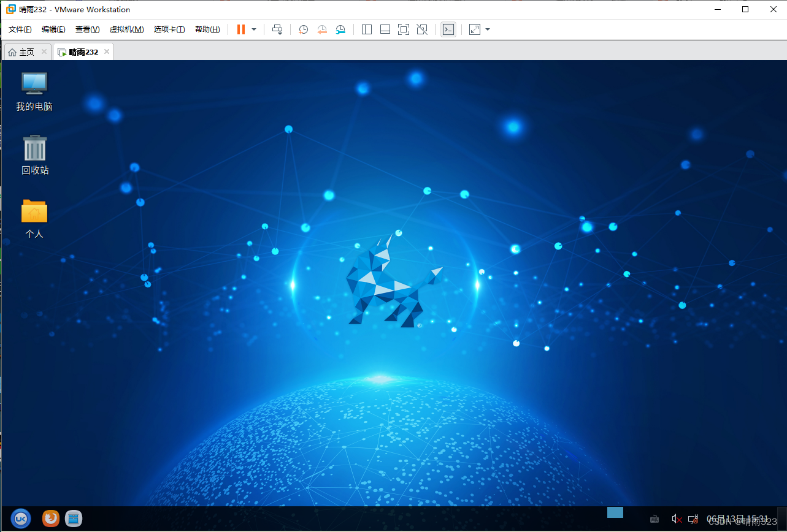Click the muted volume icon
787x532 pixels.
(x=677, y=519)
